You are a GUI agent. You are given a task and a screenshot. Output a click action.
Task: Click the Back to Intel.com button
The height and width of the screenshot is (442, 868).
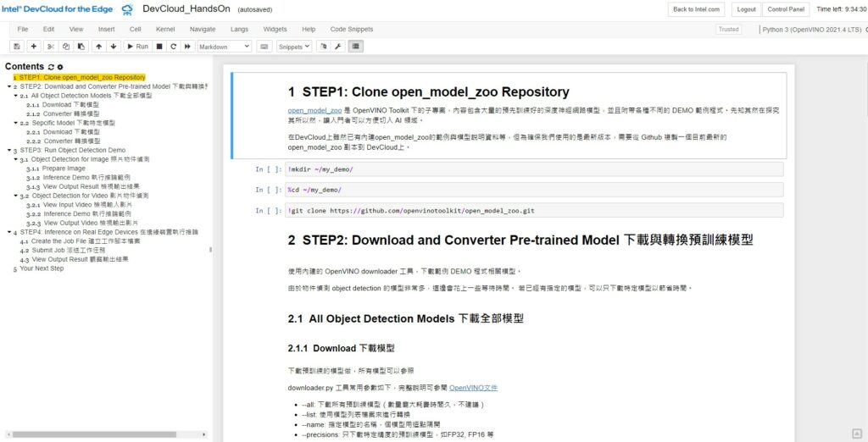coord(696,9)
